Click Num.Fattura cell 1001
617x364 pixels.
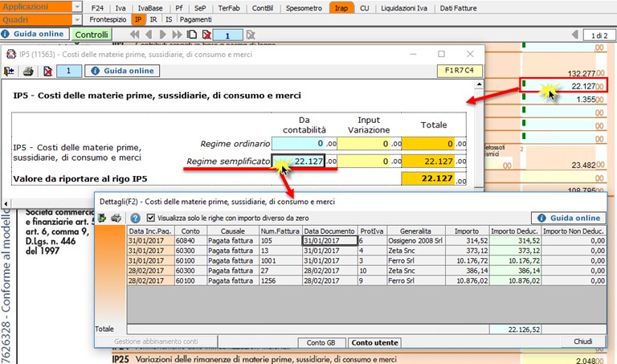(x=280, y=260)
